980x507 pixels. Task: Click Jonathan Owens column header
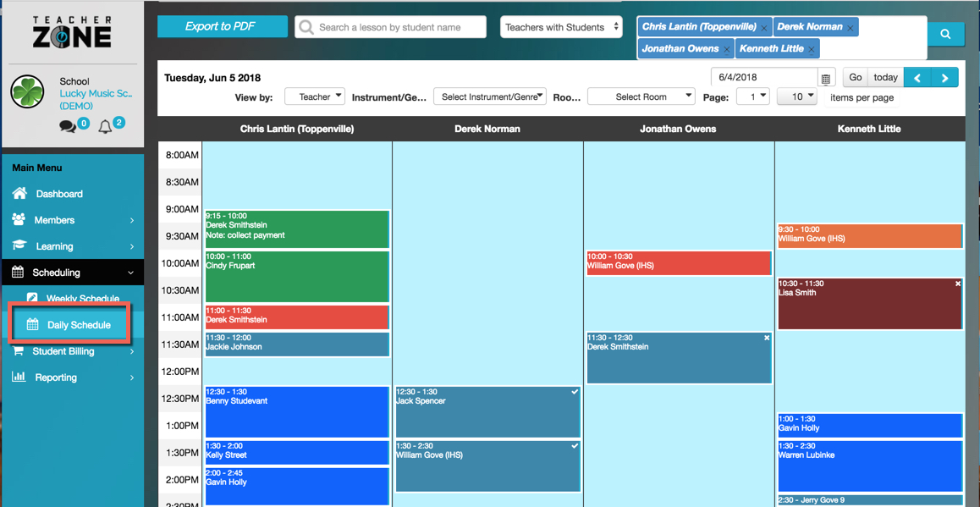(x=678, y=129)
